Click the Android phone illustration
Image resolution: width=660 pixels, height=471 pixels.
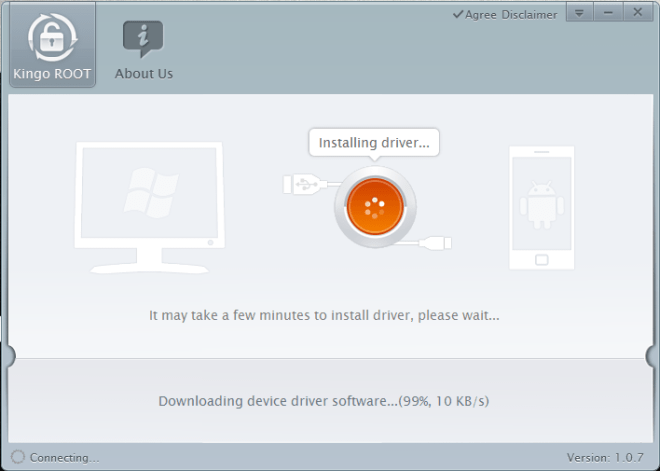541,207
